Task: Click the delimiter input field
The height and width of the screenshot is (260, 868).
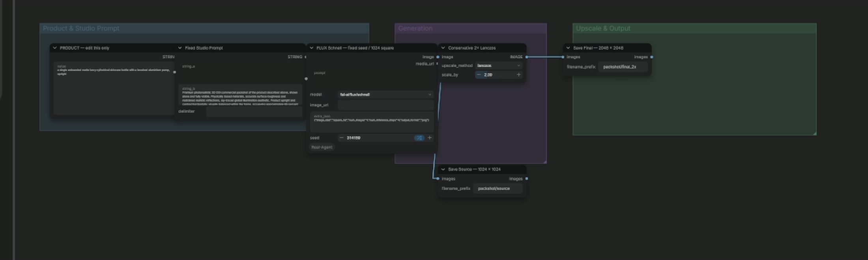Action: [x=254, y=111]
